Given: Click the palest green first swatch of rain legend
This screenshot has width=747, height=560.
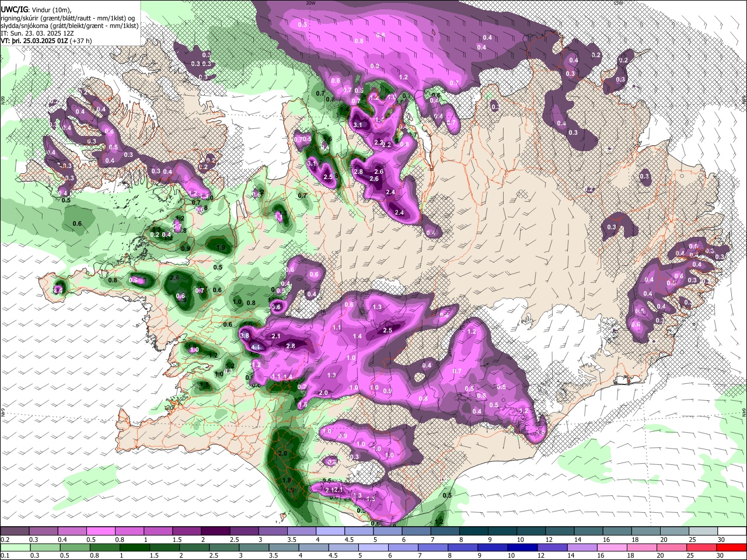Looking at the screenshot, I should coord(15,547).
